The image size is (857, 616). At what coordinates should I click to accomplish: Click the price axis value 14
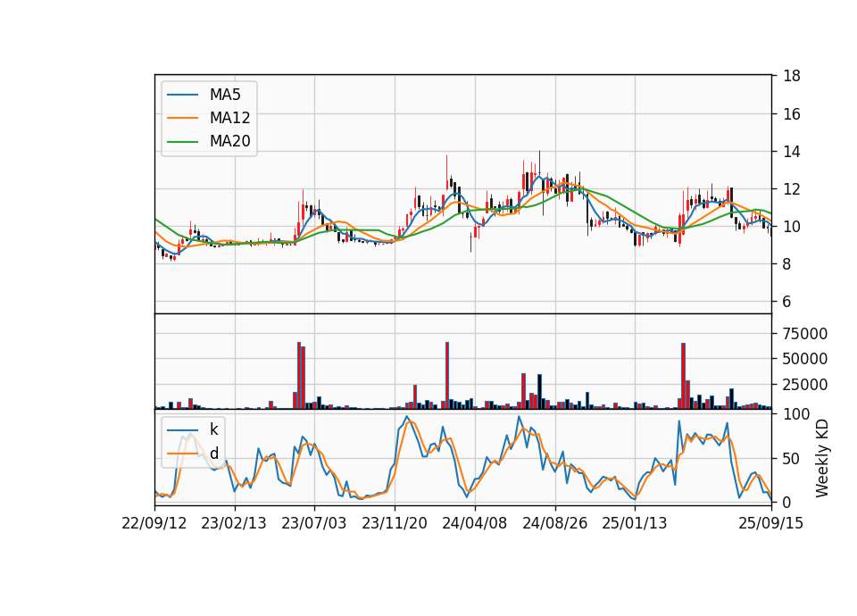coord(792,152)
